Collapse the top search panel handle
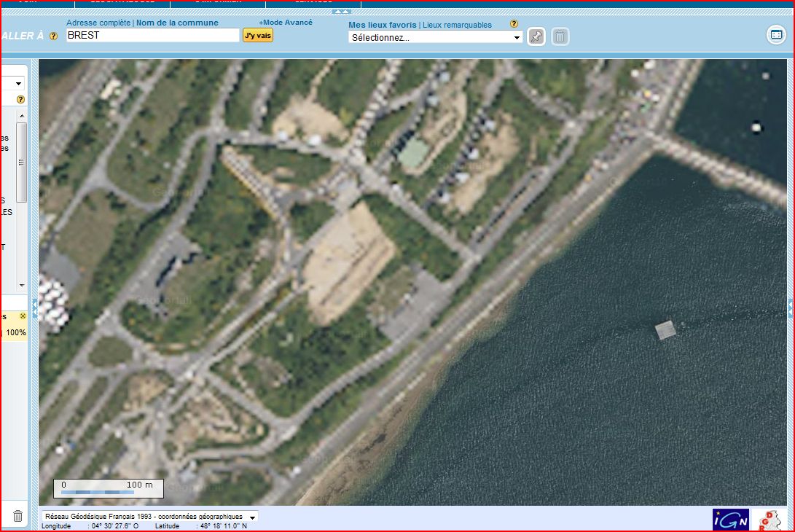Screen dimensions: 795x532 341,12
